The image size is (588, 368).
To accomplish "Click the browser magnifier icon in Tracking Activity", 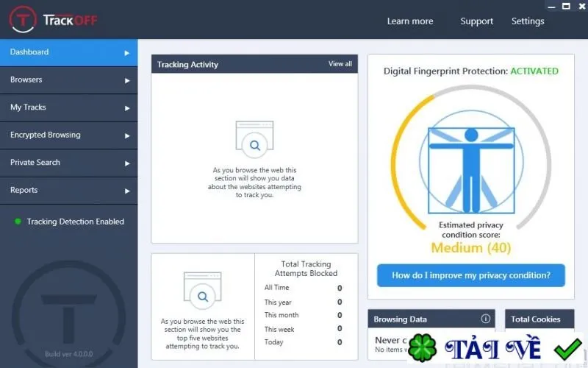I will (254, 139).
